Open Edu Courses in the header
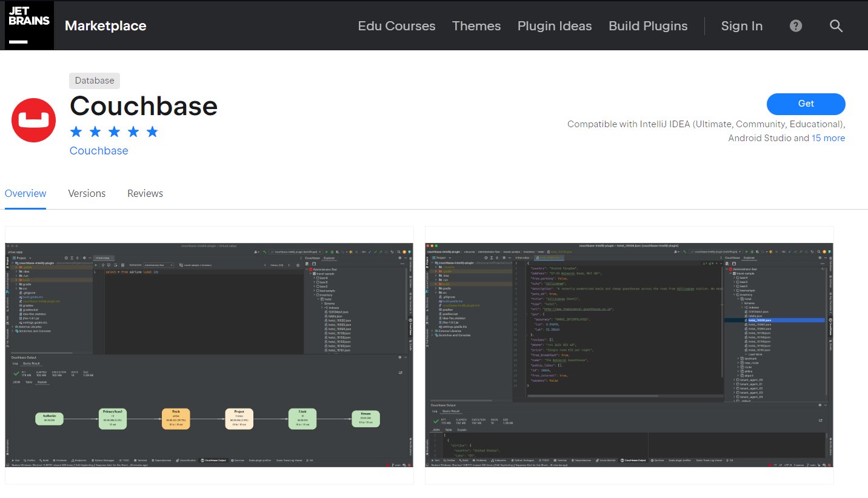The width and height of the screenshot is (868, 498). 396,26
